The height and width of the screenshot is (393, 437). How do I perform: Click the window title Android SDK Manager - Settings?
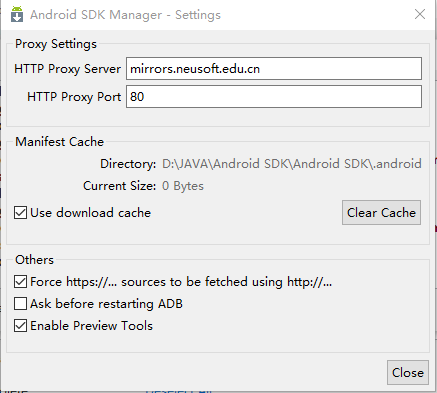click(125, 15)
